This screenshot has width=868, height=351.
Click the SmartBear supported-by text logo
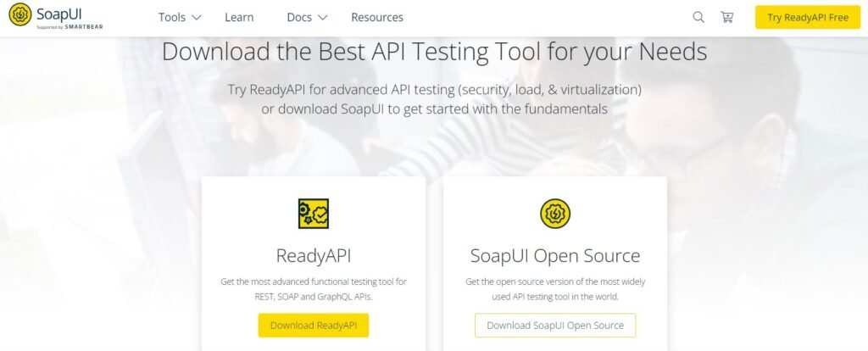coord(70,26)
